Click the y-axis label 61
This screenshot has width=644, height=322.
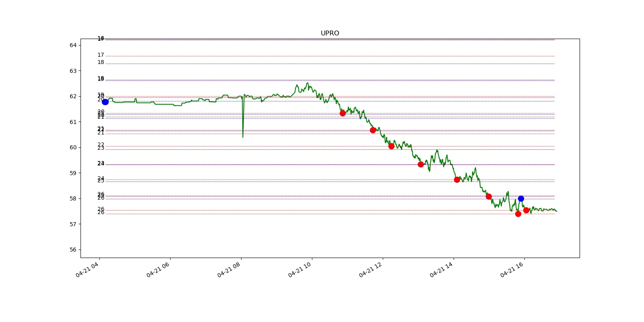(x=73, y=122)
